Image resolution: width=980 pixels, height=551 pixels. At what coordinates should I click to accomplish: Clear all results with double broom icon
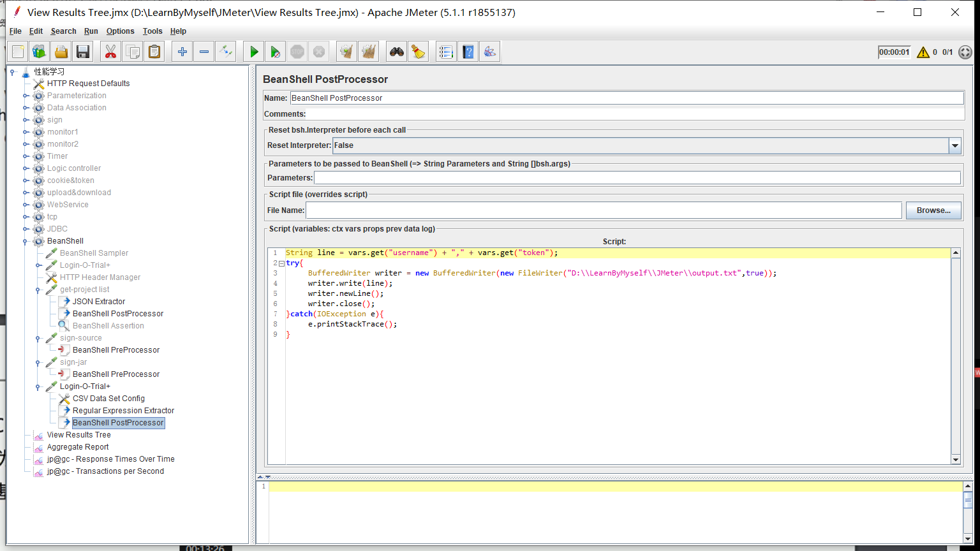pyautogui.click(x=368, y=52)
